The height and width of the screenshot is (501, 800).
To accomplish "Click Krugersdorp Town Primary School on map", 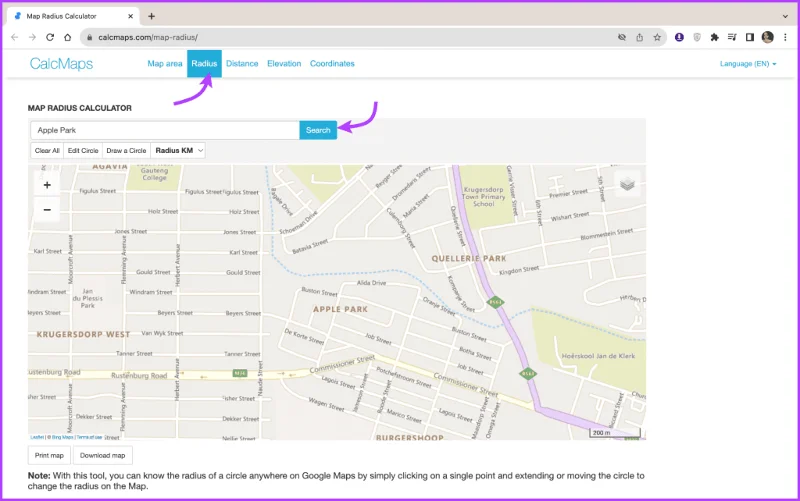I will point(483,196).
